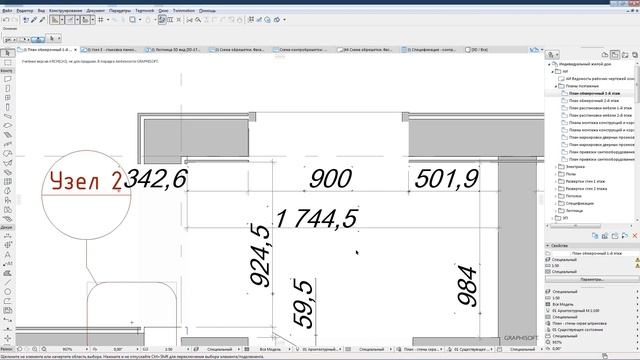Select План расстановки мебели 1-й этаж

(600, 108)
